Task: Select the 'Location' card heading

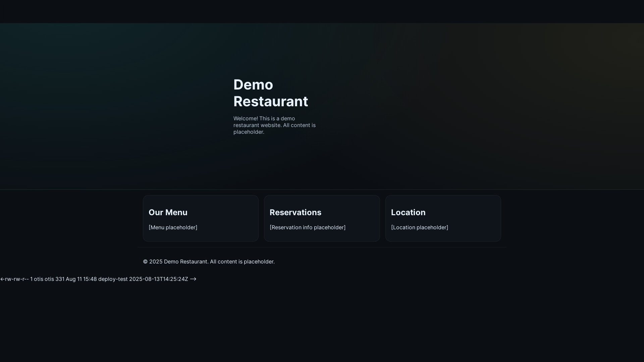Action: [x=408, y=212]
